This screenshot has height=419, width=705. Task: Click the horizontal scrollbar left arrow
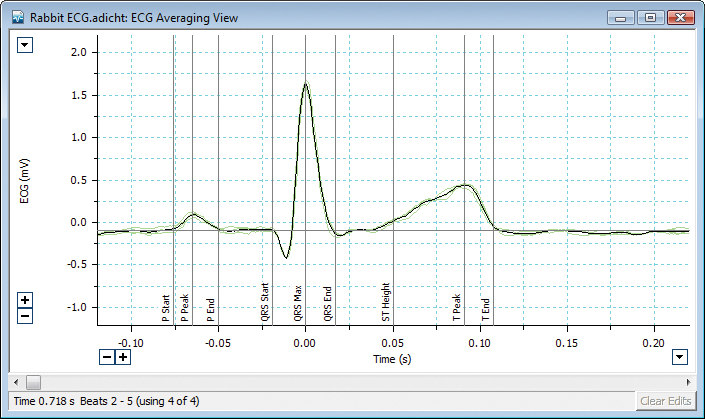click(14, 381)
